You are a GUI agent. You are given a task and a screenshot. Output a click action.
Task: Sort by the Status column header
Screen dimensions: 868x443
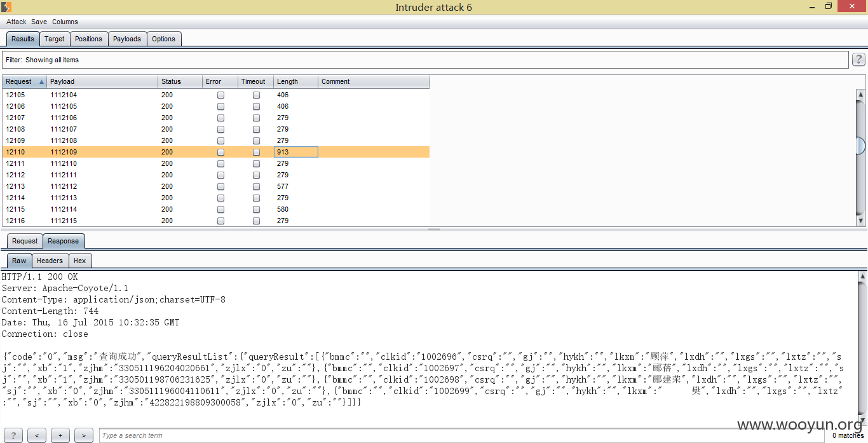(180, 81)
